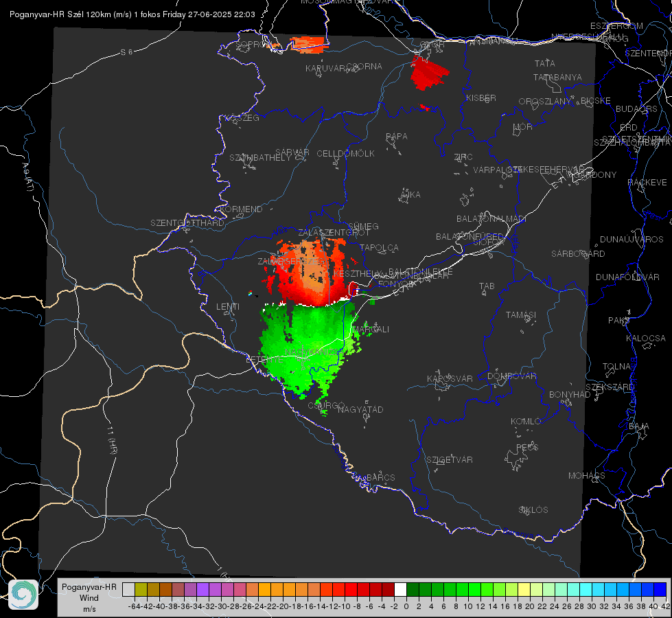Click the KOMLÓ city label
Image resolution: width=672 pixels, height=618 pixels.
tap(526, 422)
